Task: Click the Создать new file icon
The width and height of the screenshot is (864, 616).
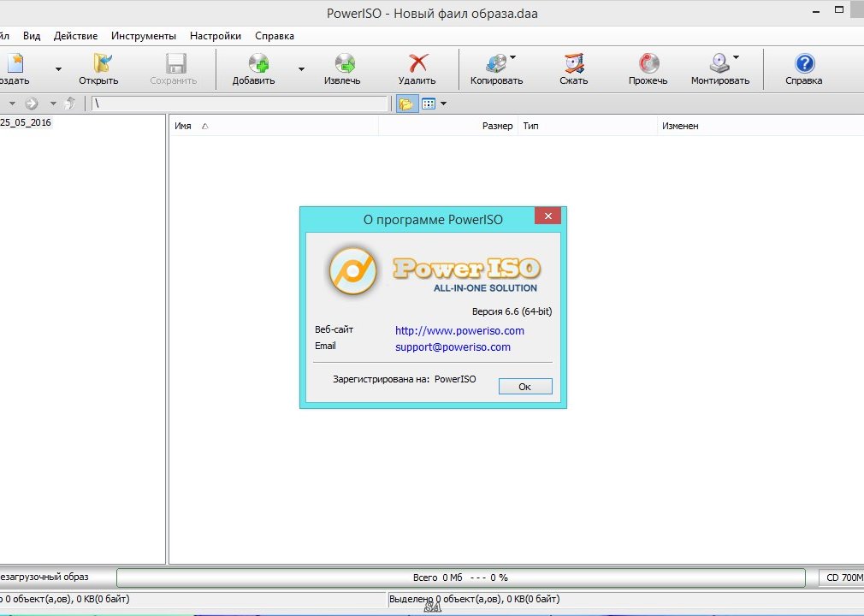Action: click(15, 63)
